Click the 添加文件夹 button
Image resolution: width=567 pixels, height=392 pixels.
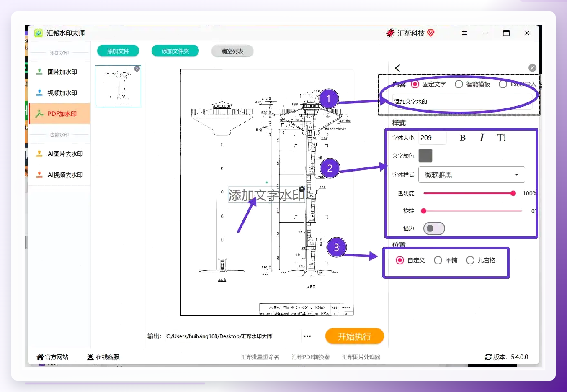tap(175, 51)
